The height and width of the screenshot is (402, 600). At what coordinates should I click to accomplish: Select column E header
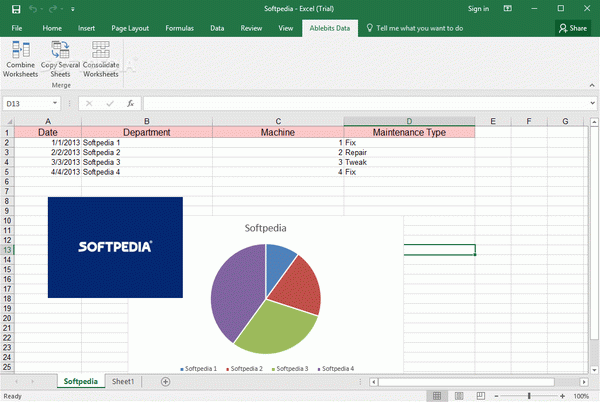point(493,121)
